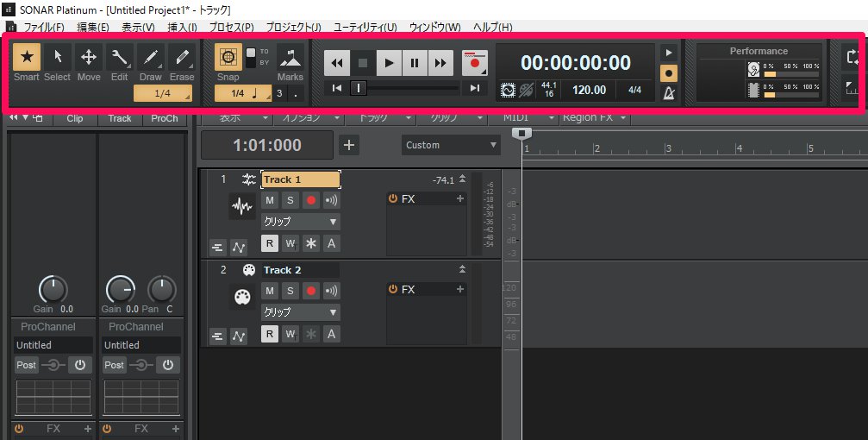Click the Pause transport button
The width and height of the screenshot is (868, 440).
[415, 63]
